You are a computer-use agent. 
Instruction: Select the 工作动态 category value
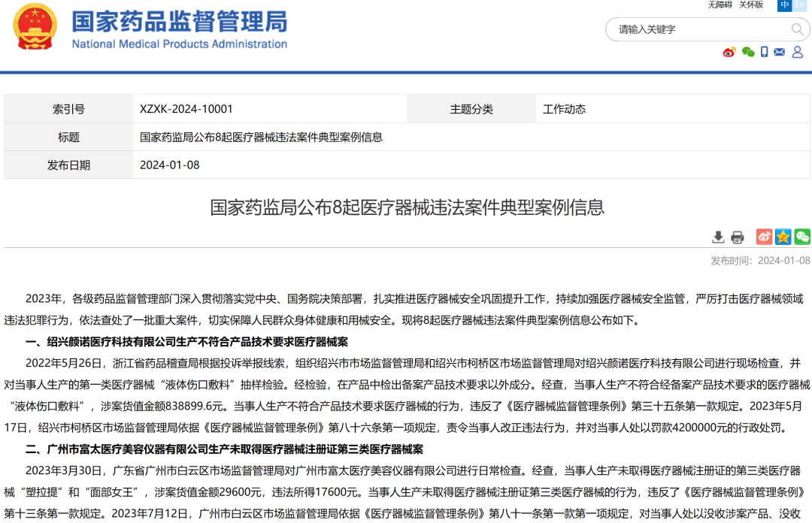(564, 109)
